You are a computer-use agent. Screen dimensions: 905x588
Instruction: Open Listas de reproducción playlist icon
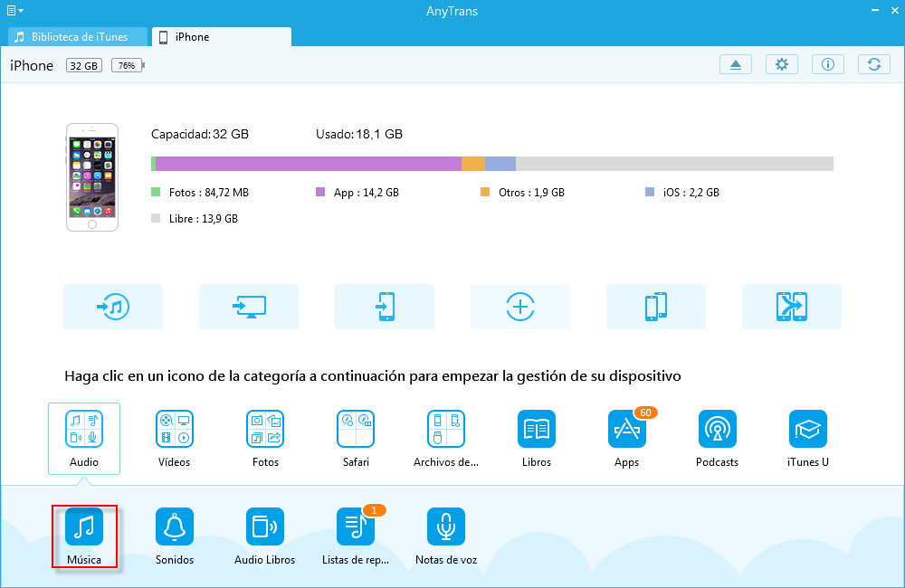[x=356, y=526]
